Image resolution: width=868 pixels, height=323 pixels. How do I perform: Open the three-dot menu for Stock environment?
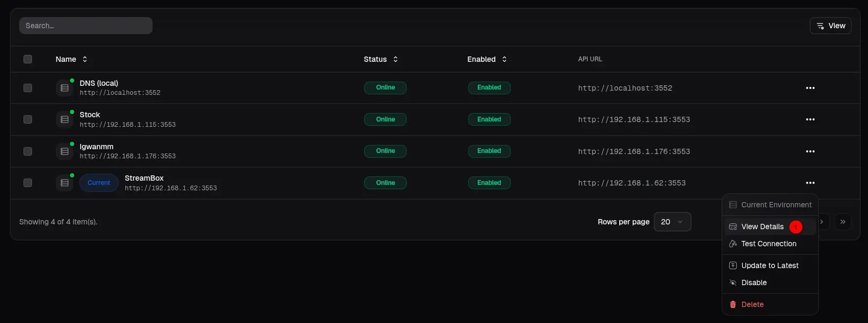coord(810,119)
